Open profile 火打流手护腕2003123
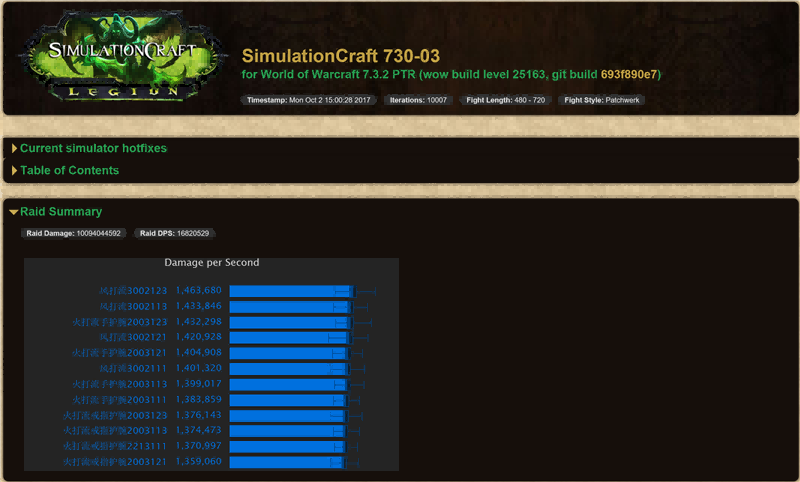The width and height of the screenshot is (800, 482). click(120, 322)
